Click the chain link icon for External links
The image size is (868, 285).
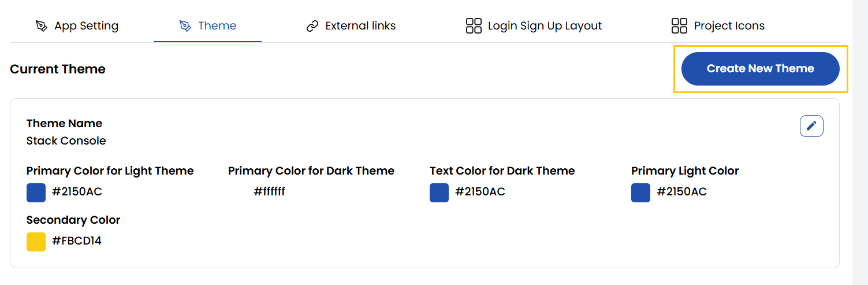click(x=312, y=26)
